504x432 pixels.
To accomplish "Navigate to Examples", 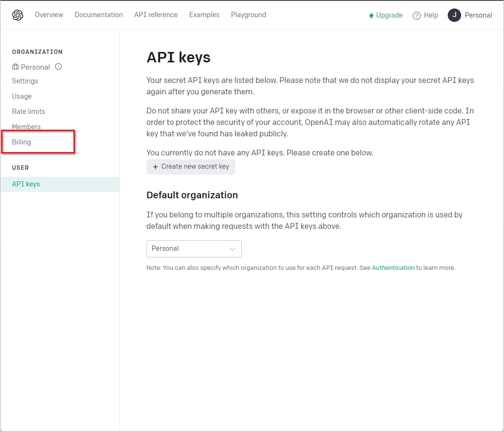I will coord(204,15).
